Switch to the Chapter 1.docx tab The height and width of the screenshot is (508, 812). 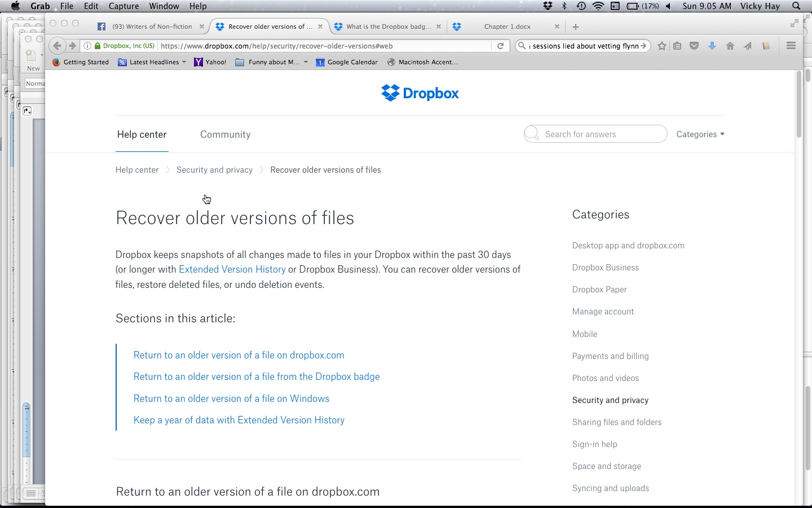tap(507, 27)
